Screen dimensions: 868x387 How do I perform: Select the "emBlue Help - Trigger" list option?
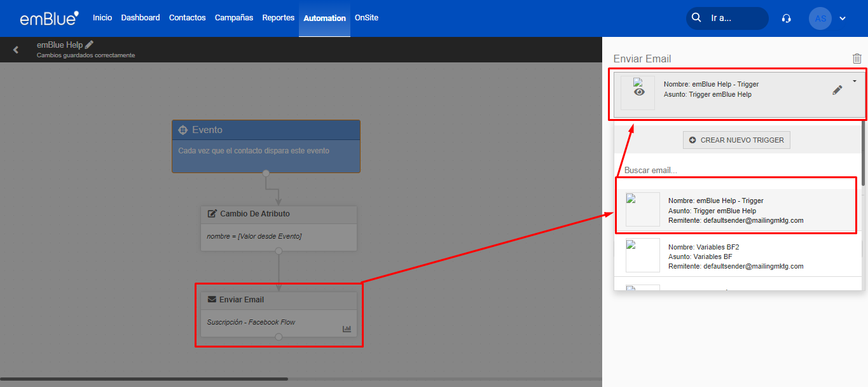738,210
